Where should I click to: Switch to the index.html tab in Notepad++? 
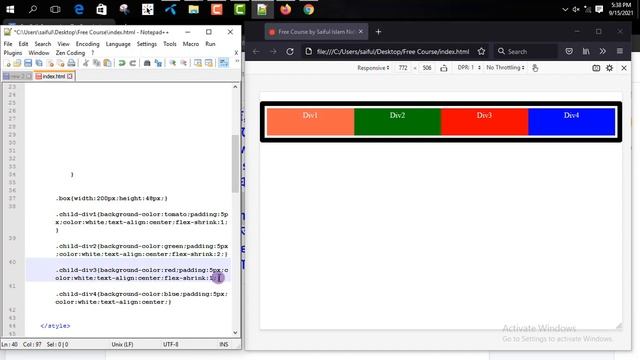pyautogui.click(x=53, y=76)
